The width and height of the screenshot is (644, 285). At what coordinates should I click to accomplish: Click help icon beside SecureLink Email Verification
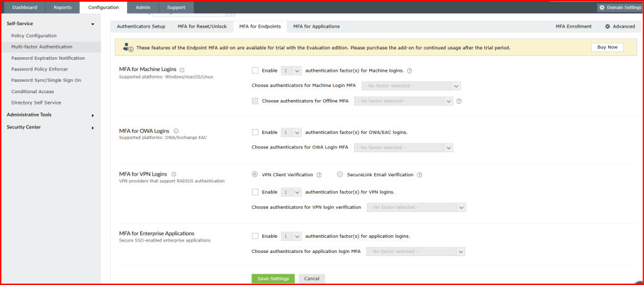419,175
